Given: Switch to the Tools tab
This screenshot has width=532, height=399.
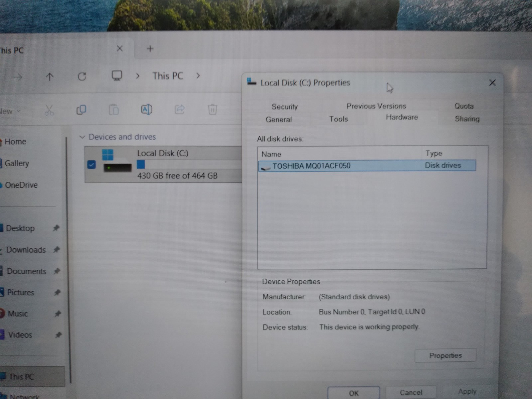Looking at the screenshot, I should (x=338, y=119).
